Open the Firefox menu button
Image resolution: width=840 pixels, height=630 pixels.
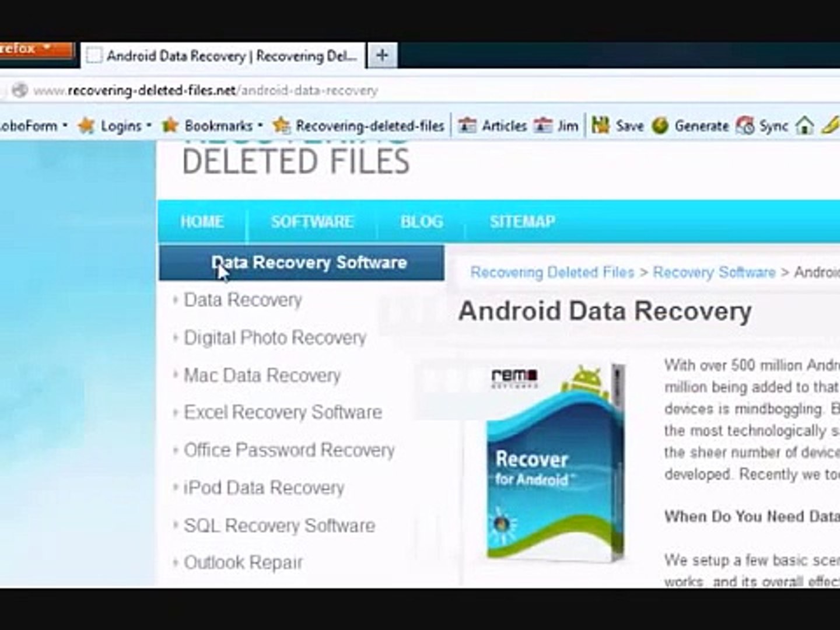tap(36, 50)
